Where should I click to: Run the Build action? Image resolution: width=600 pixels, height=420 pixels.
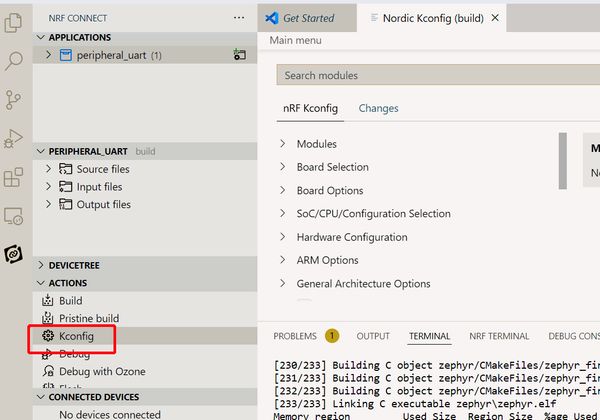[x=70, y=301]
